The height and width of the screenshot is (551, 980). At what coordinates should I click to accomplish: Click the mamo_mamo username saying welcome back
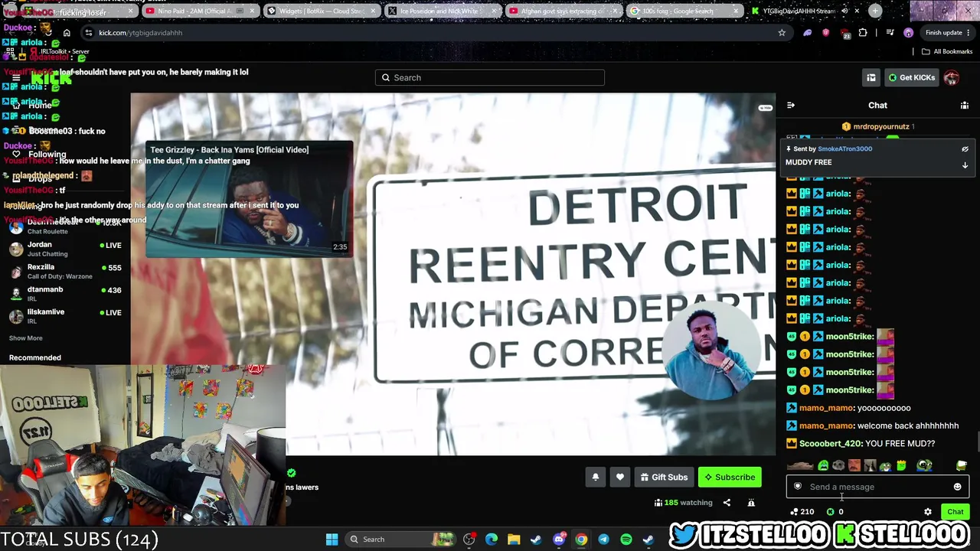click(826, 426)
